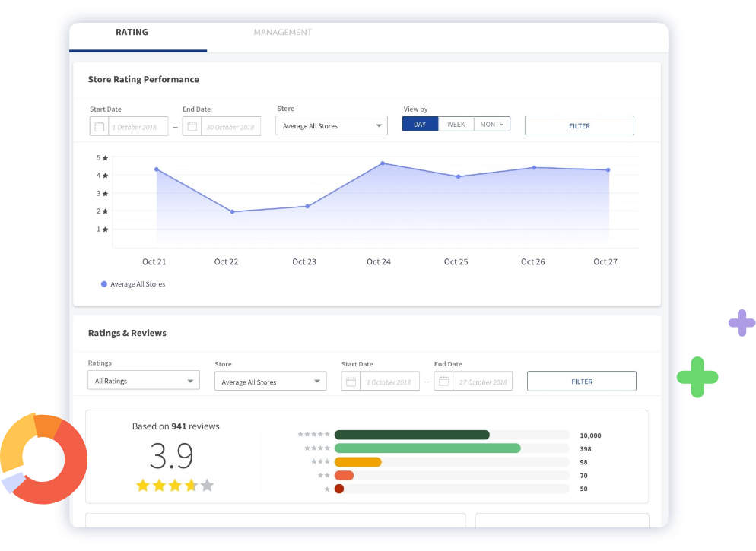Click calendar icon beside 30 October 2018
This screenshot has height=551, width=756.
click(x=192, y=126)
